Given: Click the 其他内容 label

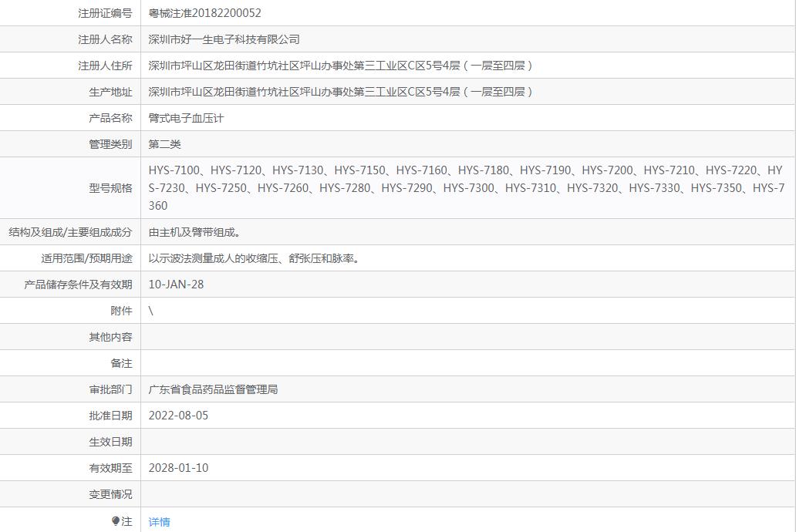Looking at the screenshot, I should click(110, 337).
